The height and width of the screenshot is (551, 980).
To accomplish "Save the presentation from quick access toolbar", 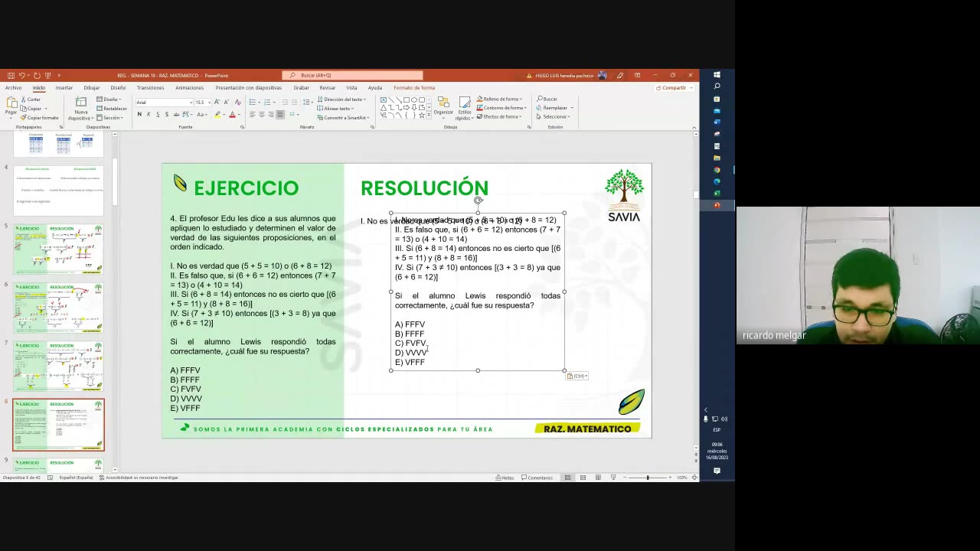I will 11,76.
